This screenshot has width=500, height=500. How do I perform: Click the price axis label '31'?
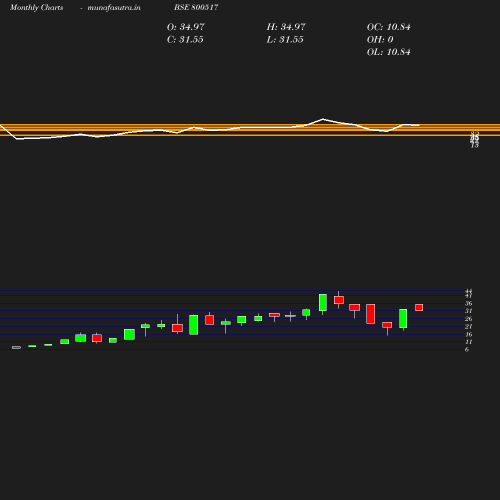point(469,311)
